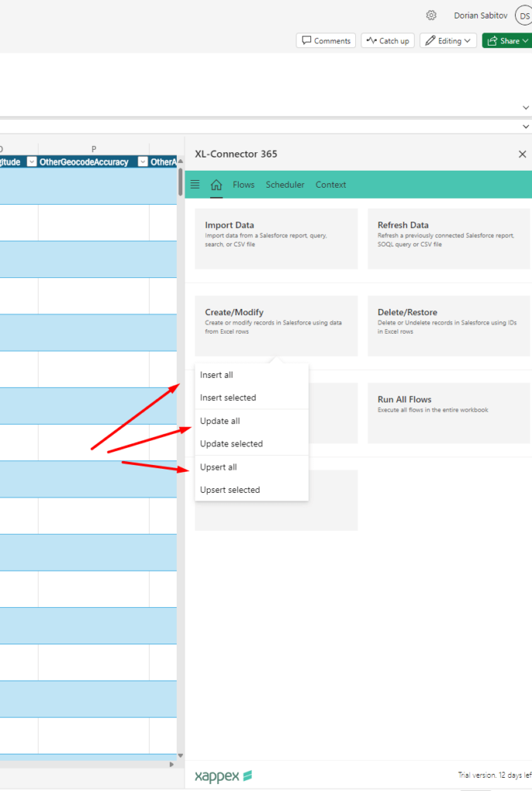
Task: Close the XL-Connector 365 pane
Action: [x=522, y=154]
